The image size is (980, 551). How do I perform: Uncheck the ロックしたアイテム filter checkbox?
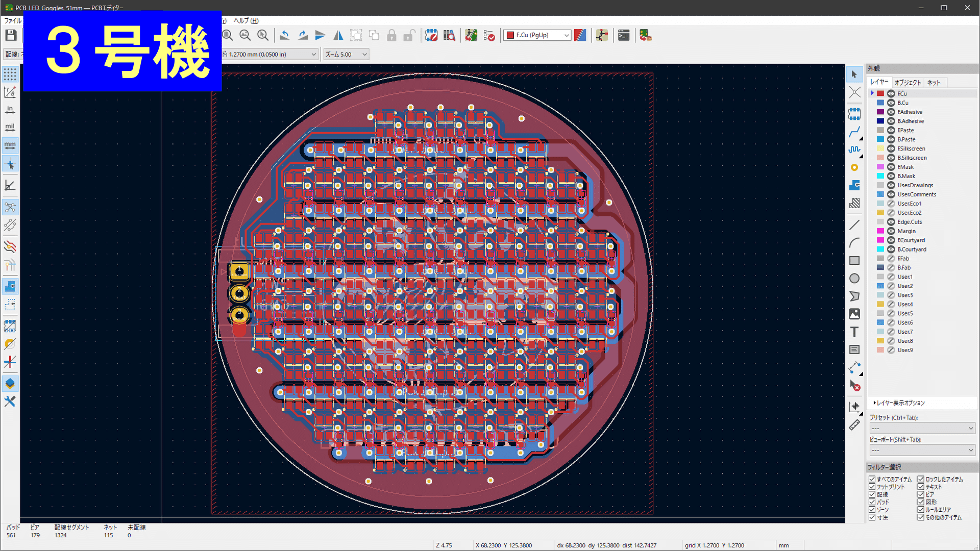(921, 479)
